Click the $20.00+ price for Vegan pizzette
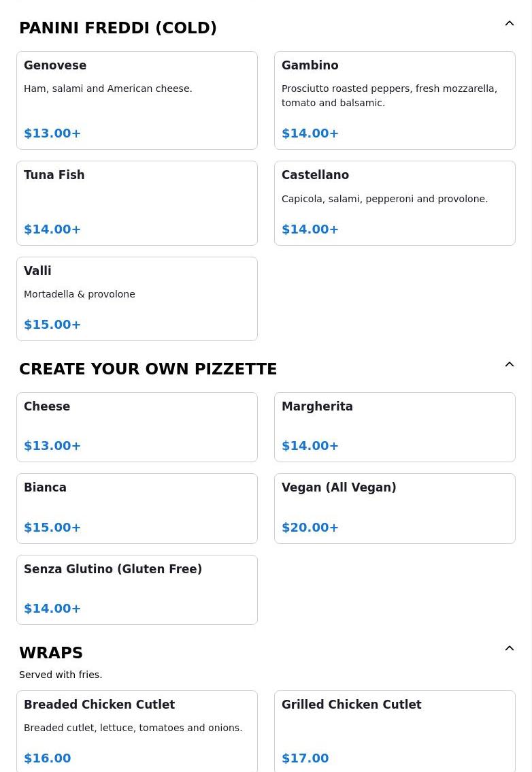The height and width of the screenshot is (772, 532). click(310, 528)
